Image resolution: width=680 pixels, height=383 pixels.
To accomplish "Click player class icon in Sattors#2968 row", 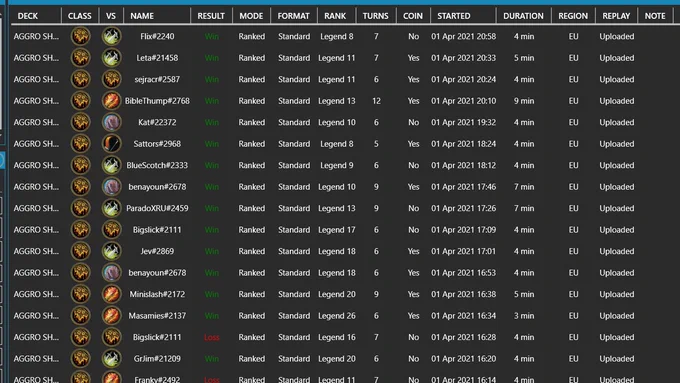I will pos(80,144).
